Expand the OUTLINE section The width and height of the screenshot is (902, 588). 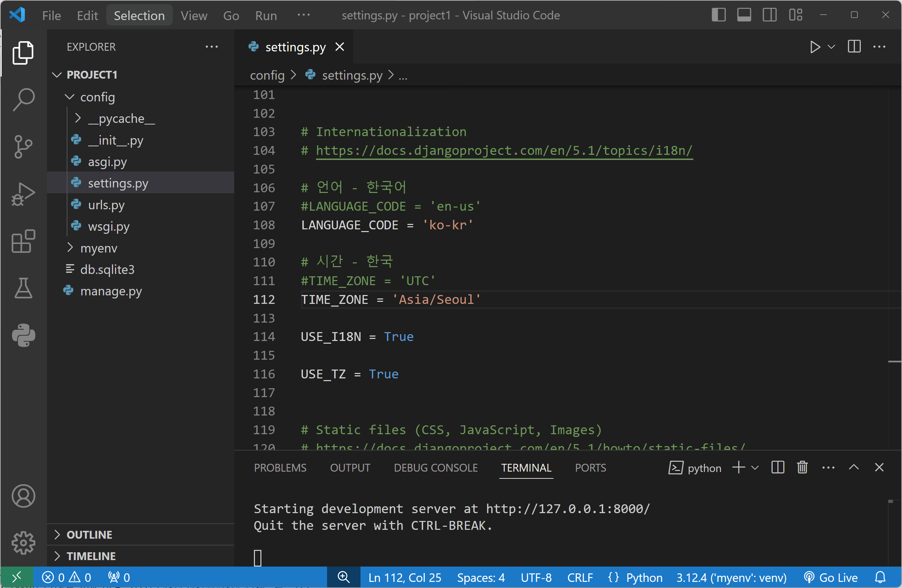click(89, 535)
